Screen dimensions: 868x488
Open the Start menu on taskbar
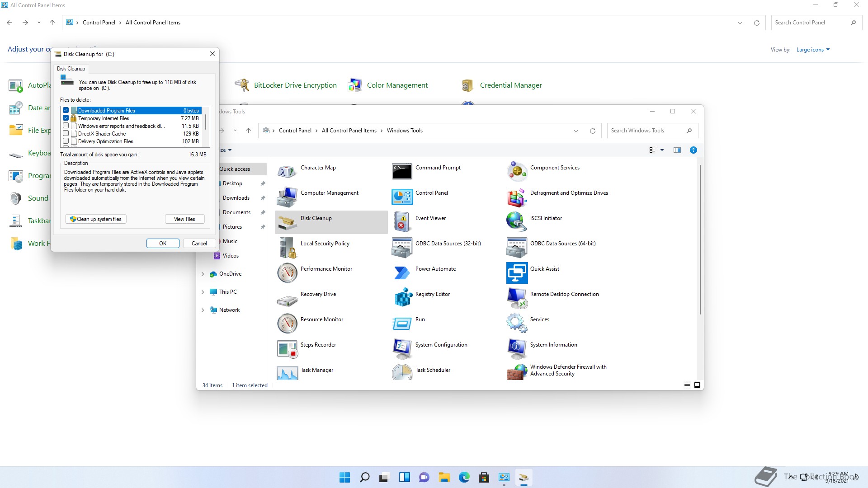pyautogui.click(x=344, y=477)
